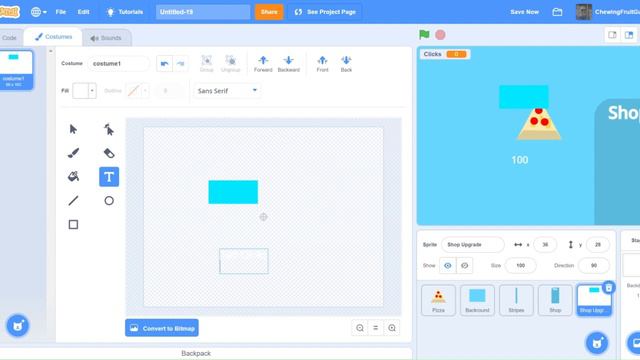
Task: Select the Brush tool
Action: (73, 153)
